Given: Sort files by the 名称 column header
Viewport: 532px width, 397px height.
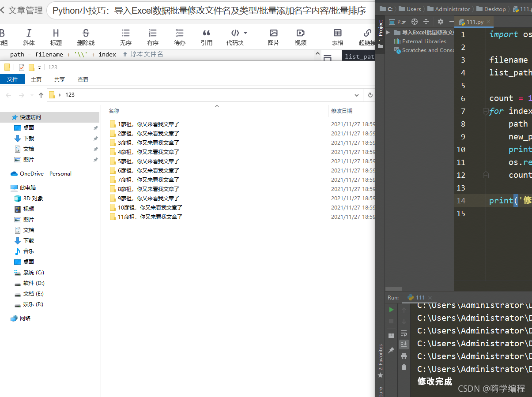Looking at the screenshot, I should [114, 111].
